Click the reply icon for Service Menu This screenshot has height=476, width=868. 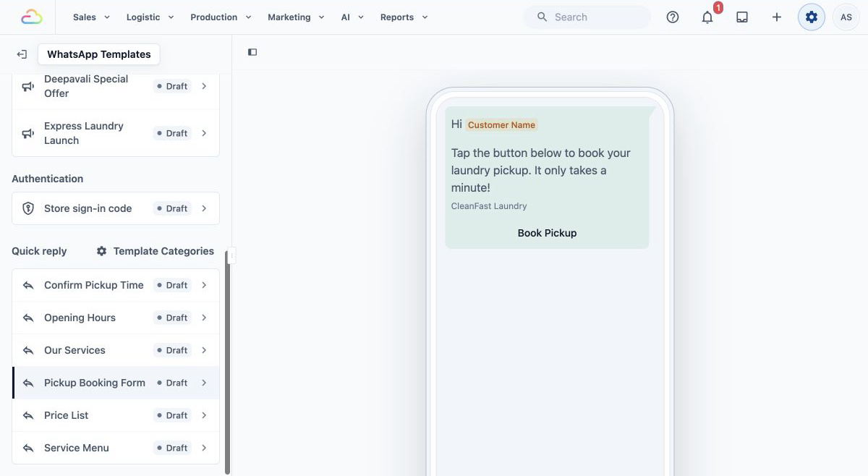28,448
